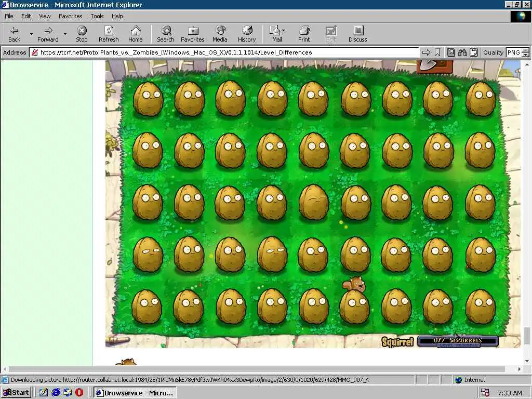
Task: Click the Back arrow toolbar button
Action: click(x=14, y=34)
